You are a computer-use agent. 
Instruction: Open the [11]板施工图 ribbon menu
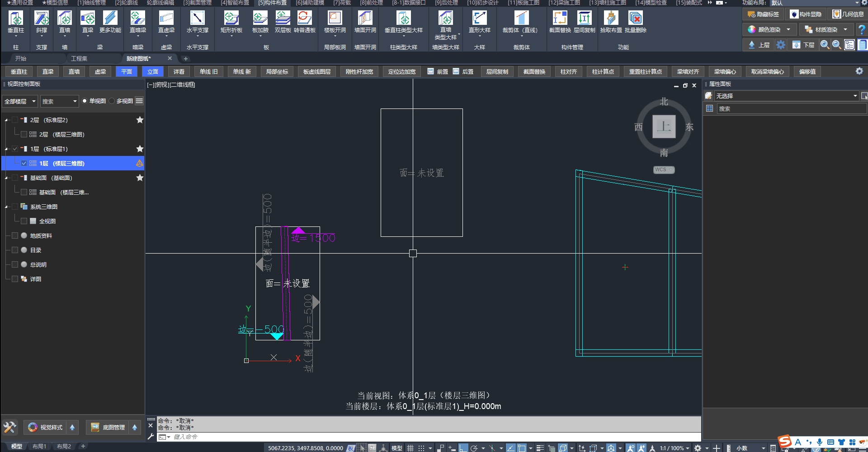(x=523, y=3)
